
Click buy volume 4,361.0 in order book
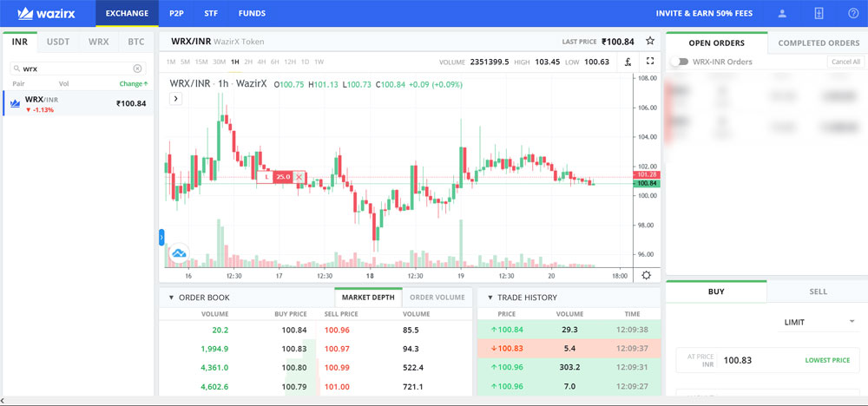(214, 368)
